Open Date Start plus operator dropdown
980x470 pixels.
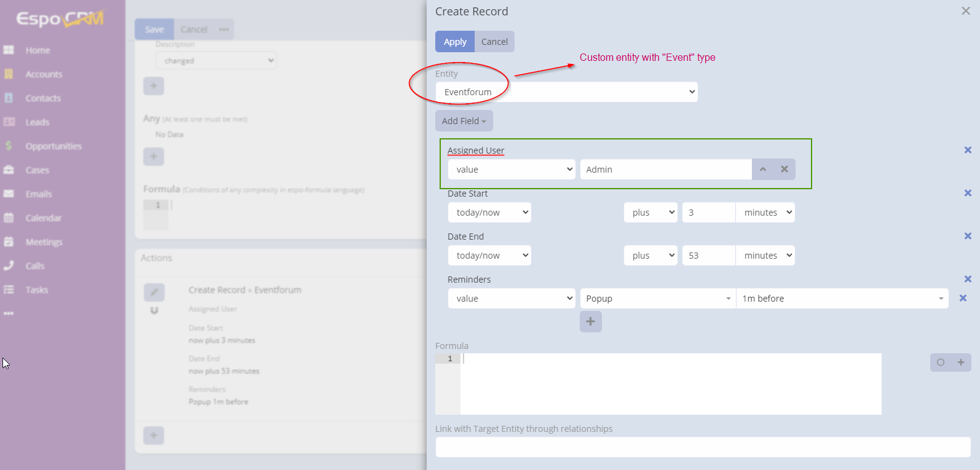click(650, 213)
